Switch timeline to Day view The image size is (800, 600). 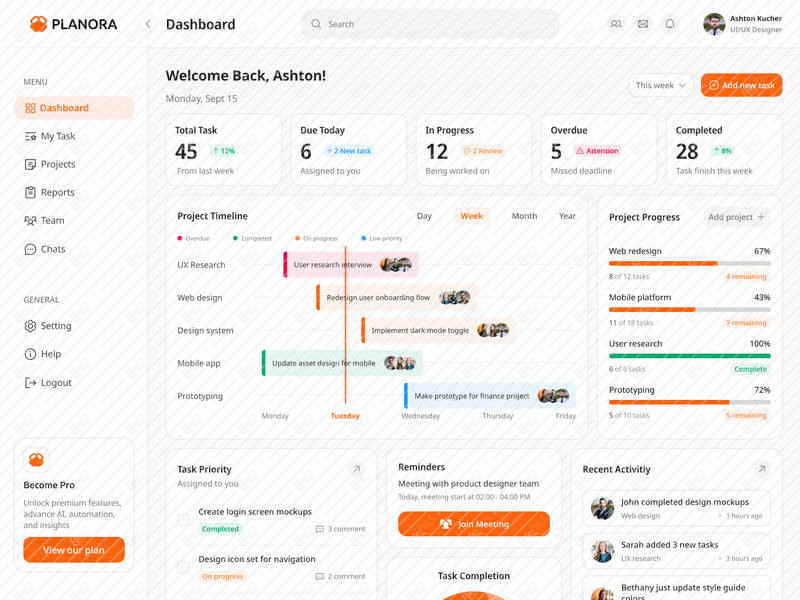point(424,216)
